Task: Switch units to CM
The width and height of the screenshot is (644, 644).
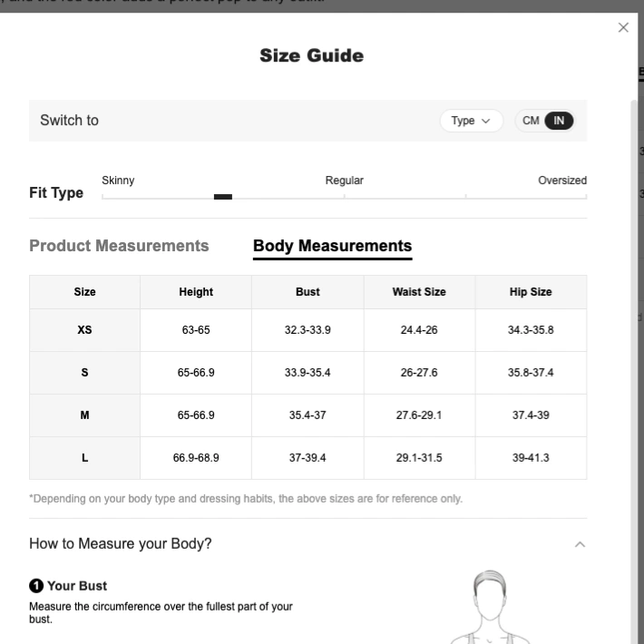Action: pos(531,121)
